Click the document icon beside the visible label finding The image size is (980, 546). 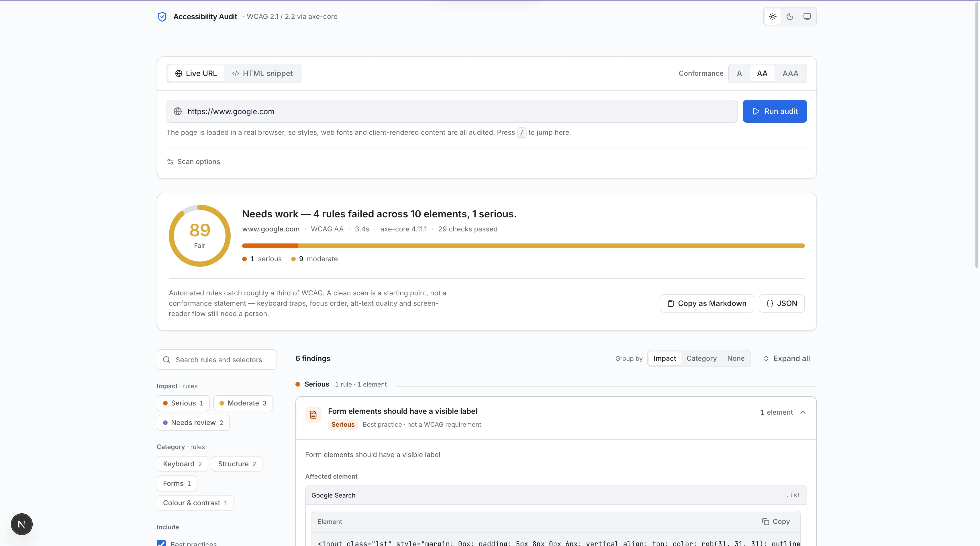pos(313,415)
